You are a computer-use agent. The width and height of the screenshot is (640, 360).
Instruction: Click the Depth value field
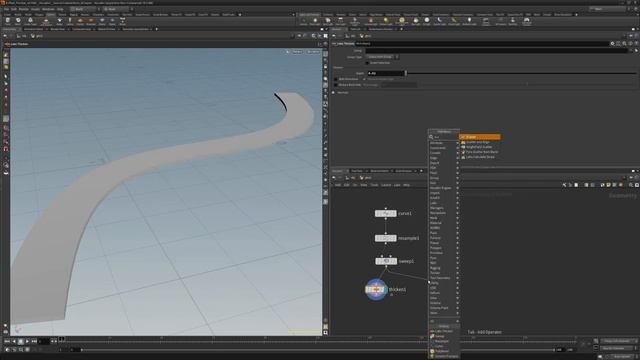pyautogui.click(x=386, y=73)
